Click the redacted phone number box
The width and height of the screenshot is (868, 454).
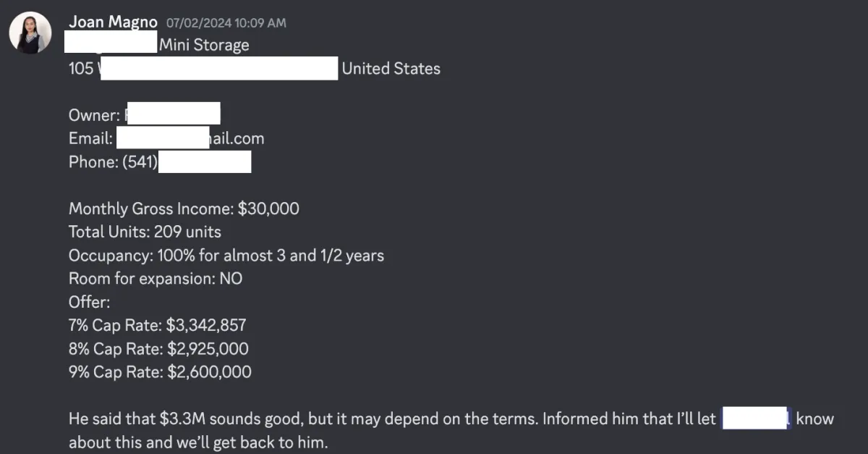click(205, 162)
